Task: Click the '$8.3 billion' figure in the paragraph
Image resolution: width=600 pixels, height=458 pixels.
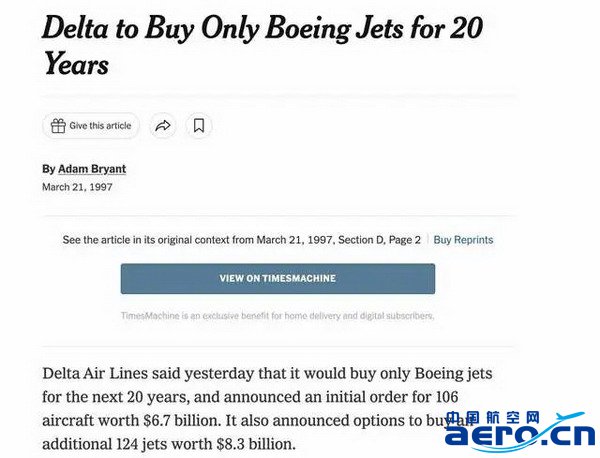Action: click(x=256, y=444)
